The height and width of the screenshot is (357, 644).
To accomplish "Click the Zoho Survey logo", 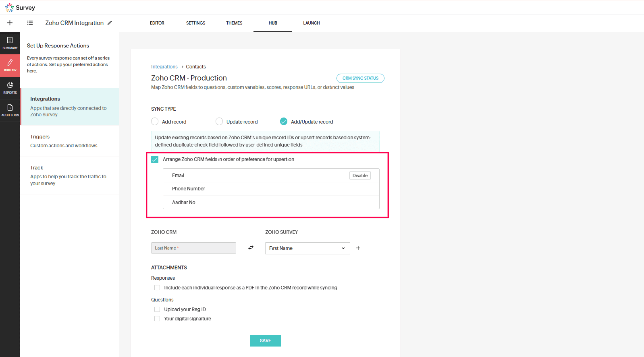I will [20, 8].
